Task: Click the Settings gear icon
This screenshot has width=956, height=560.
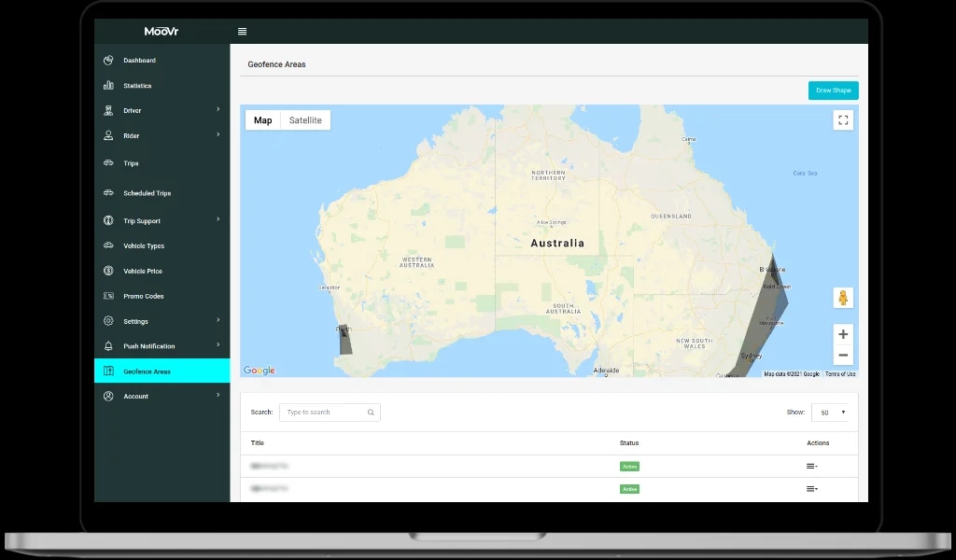Action: click(x=108, y=321)
